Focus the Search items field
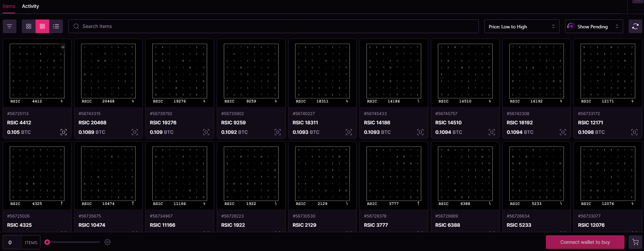644x251 pixels. 274,26
